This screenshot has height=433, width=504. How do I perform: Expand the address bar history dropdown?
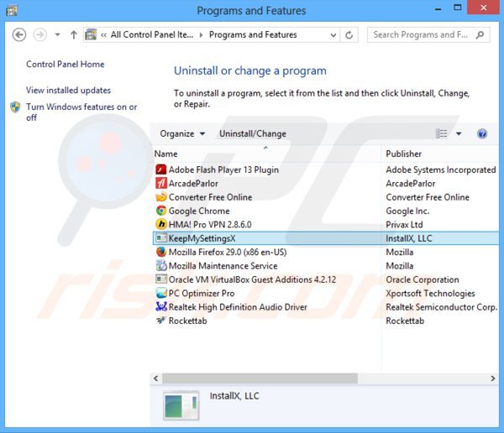coord(333,35)
